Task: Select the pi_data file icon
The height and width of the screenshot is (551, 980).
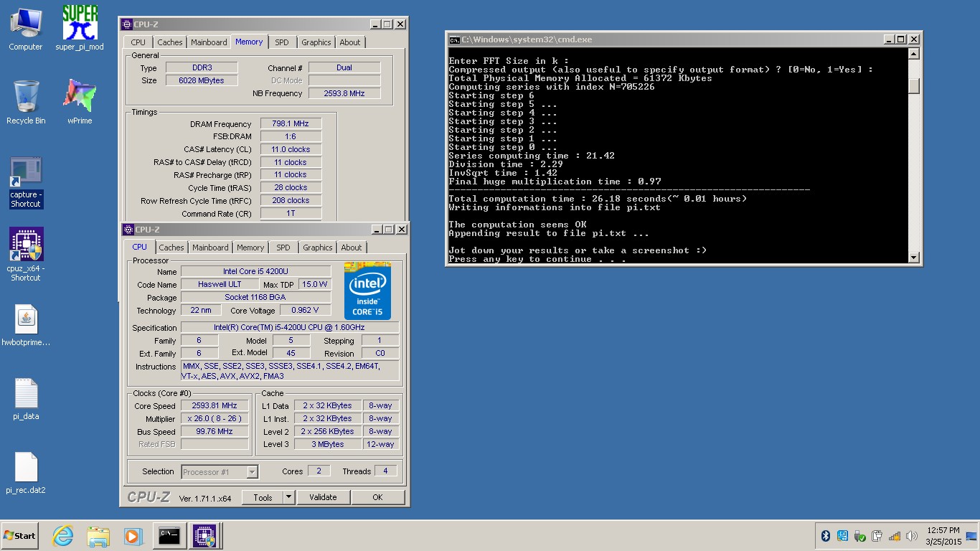Action: [26, 400]
